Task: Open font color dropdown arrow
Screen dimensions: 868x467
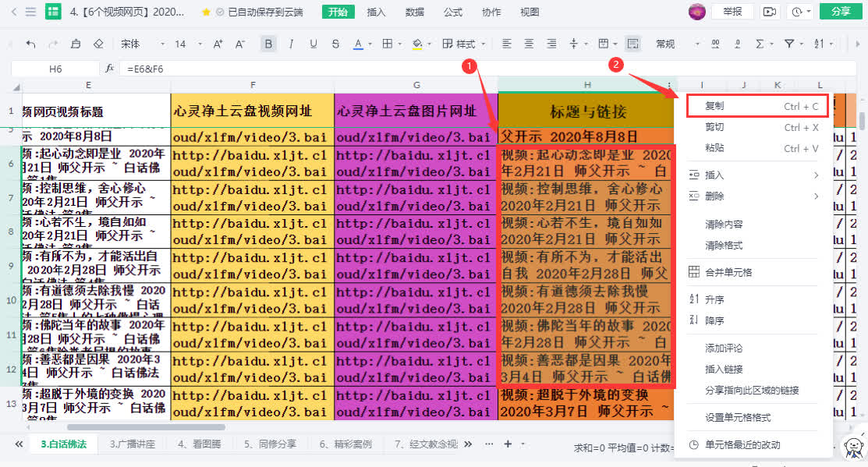Action: click(370, 44)
